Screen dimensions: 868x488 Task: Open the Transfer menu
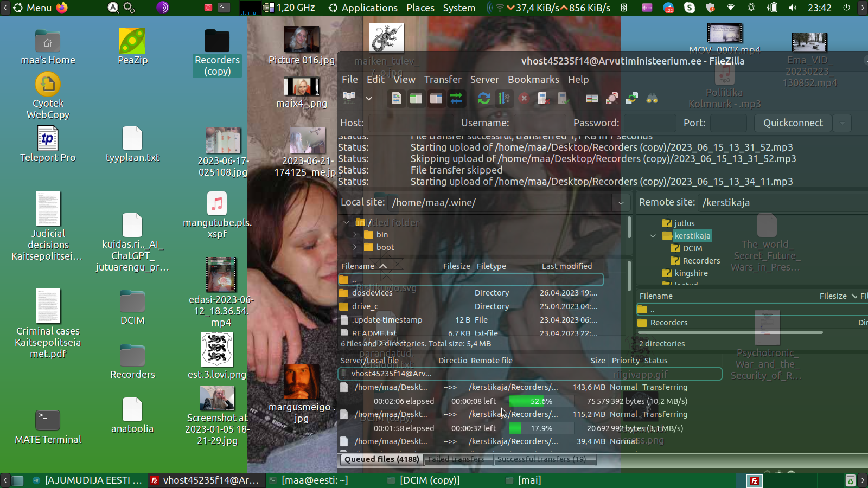pos(442,80)
